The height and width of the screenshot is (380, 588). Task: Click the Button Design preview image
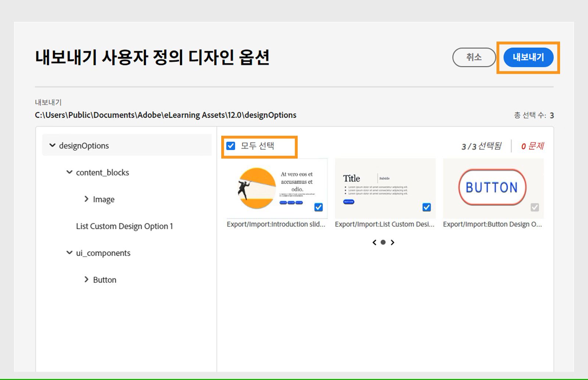click(492, 188)
